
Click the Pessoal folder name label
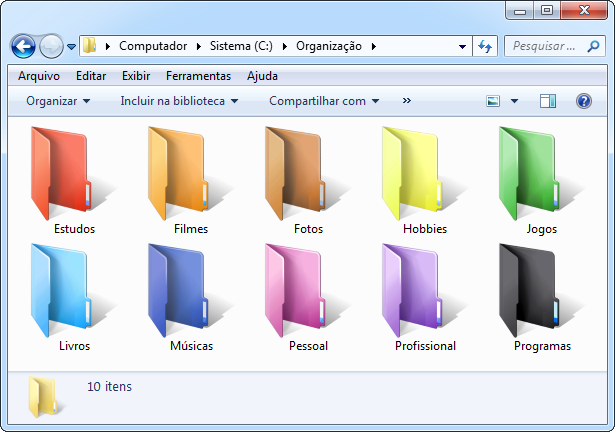point(308,346)
